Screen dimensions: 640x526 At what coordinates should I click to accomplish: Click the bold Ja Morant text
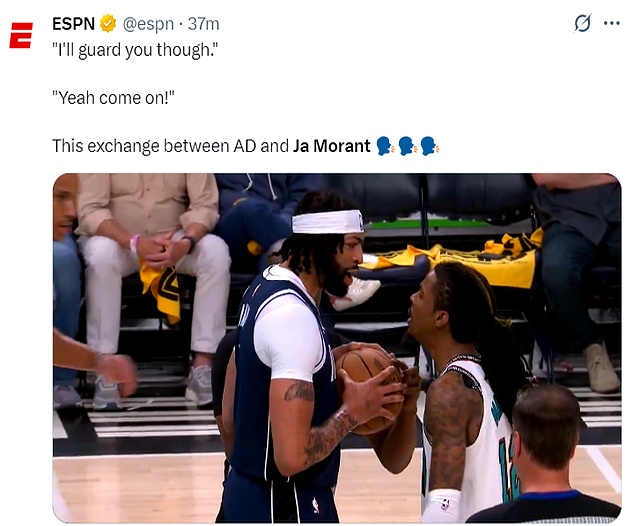[x=331, y=146]
